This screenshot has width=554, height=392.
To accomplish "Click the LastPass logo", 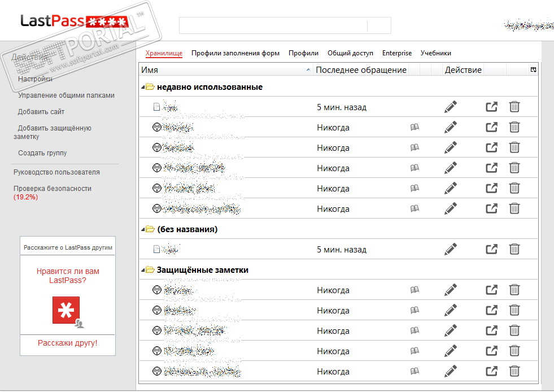I will point(74,21).
